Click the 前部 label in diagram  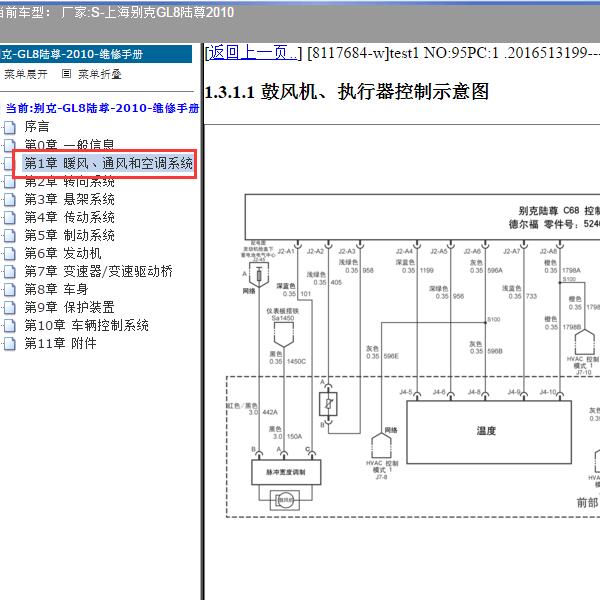tap(587, 502)
